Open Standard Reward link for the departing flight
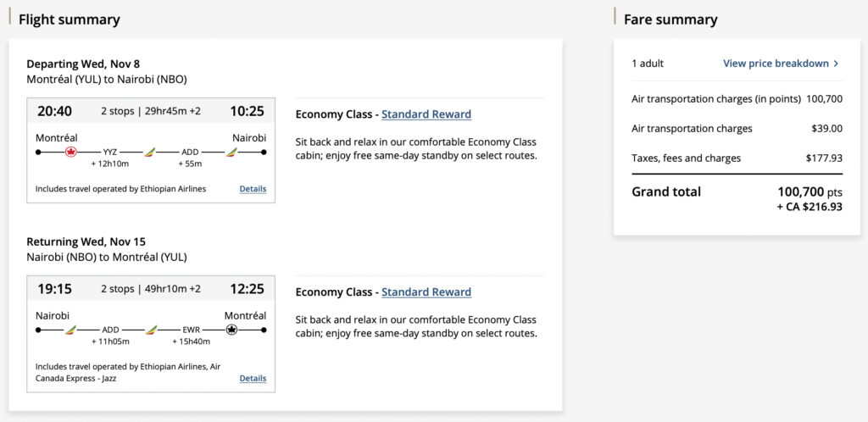 click(x=426, y=114)
